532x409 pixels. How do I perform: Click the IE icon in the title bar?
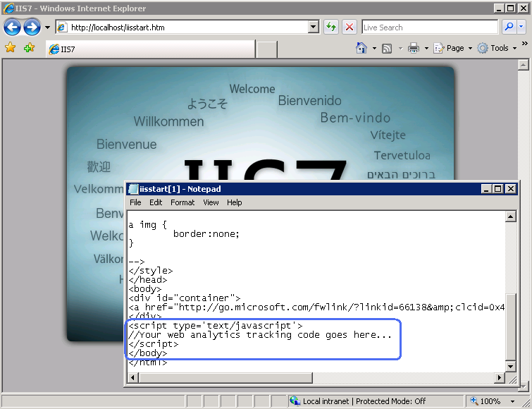click(9, 8)
